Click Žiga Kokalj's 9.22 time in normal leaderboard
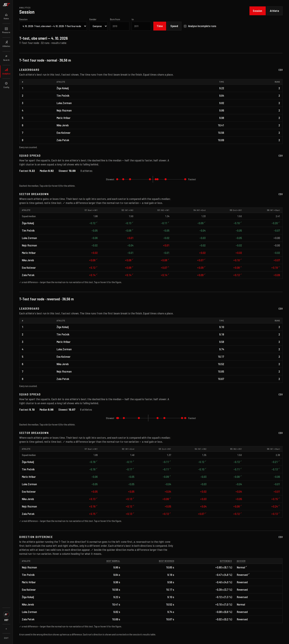Screen dimensions: 289x644 point(221,88)
